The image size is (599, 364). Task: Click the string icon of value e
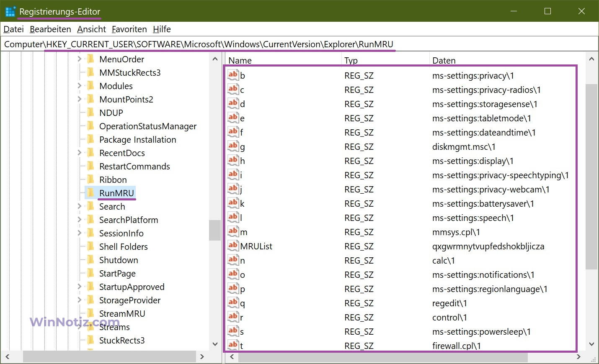(233, 118)
